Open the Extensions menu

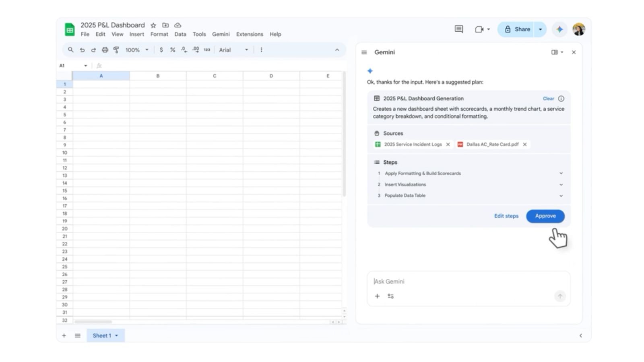coord(250,34)
